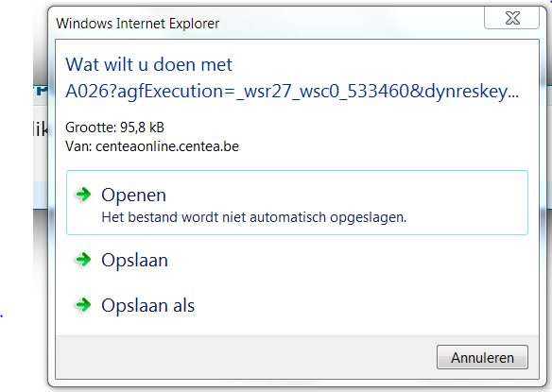Image resolution: width=552 pixels, height=392 pixels.
Task: Click the source text Van: centeaonline.centea.be
Action: 152,146
